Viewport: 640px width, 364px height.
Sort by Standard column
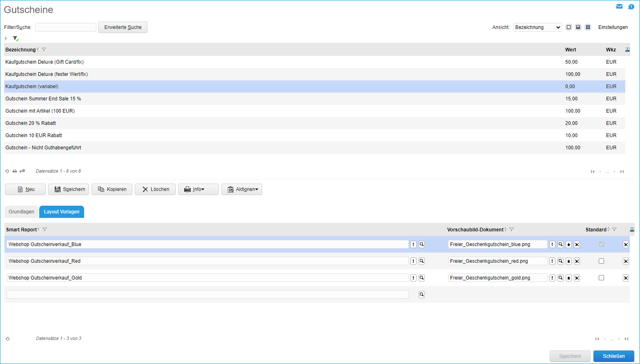coord(596,230)
